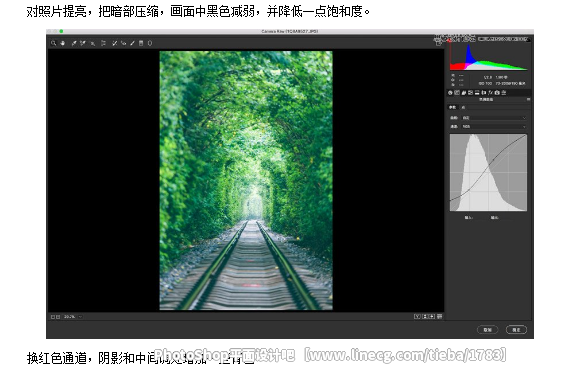Viewport: 562px width, 374px height.
Task: Select the Color Sampler tool
Action: pyautogui.click(x=83, y=43)
